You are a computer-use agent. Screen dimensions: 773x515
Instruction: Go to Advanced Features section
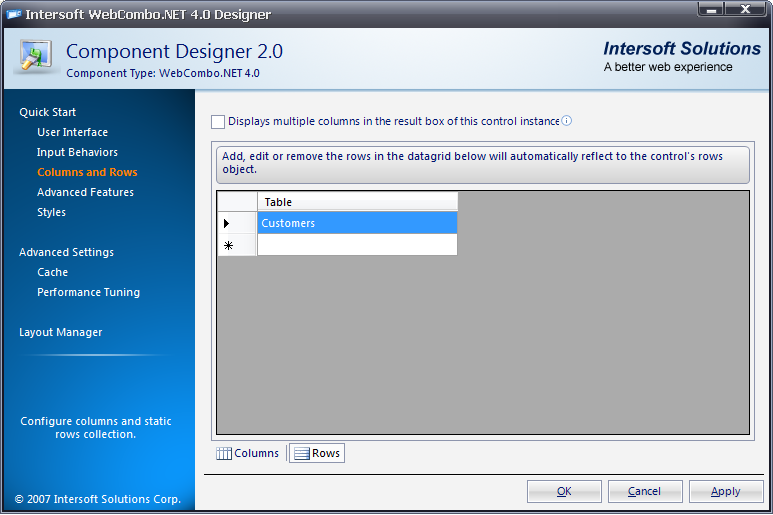pos(85,192)
